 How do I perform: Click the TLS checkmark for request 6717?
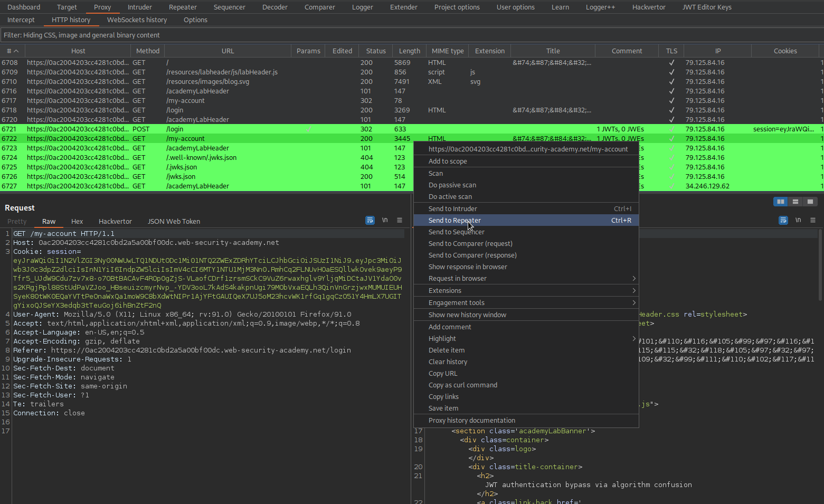coord(671,101)
